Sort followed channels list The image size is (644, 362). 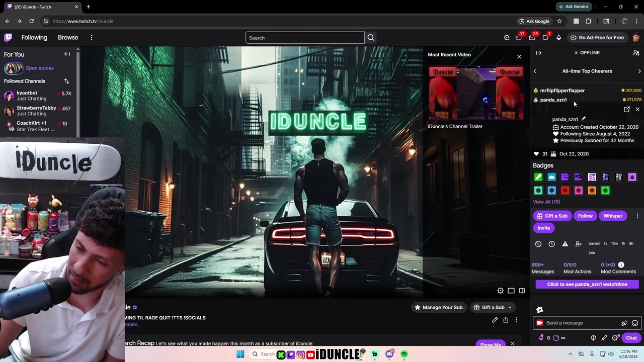click(66, 81)
